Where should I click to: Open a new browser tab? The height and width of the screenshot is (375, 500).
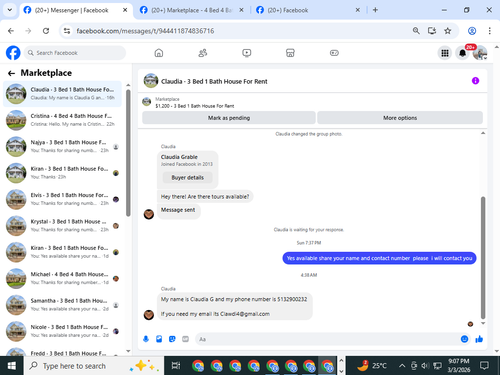point(375,10)
